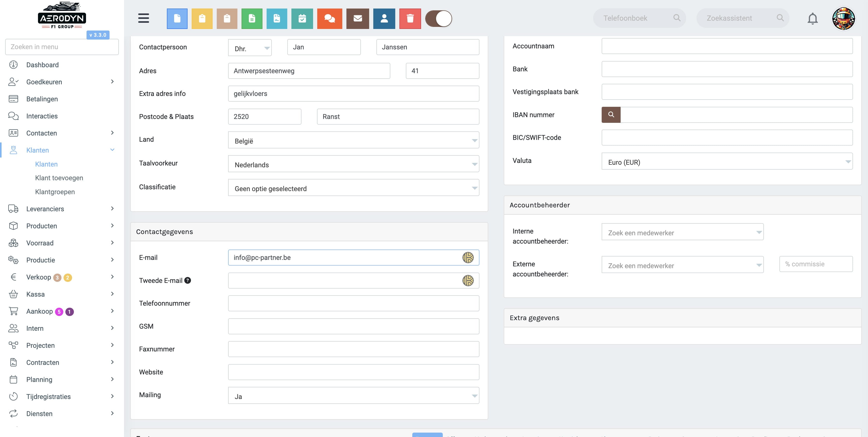
Task: Click the Zoekassistent search magnifier icon
Action: pyautogui.click(x=780, y=18)
